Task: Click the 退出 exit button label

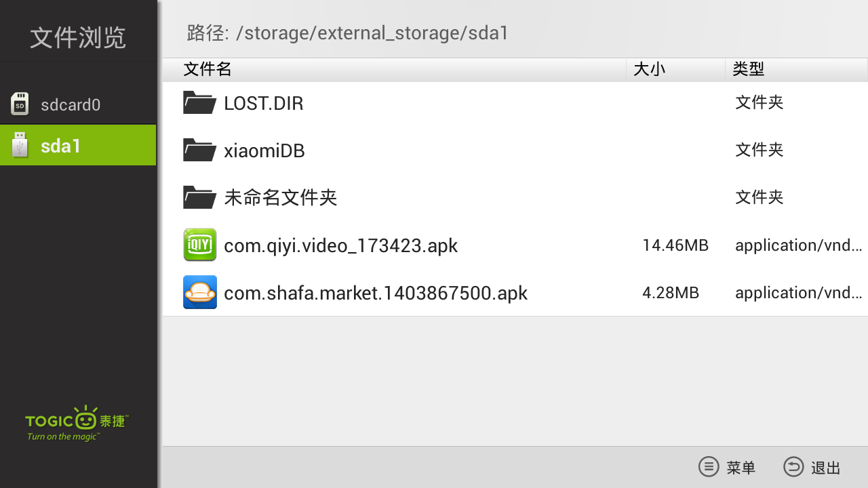Action: tap(825, 468)
